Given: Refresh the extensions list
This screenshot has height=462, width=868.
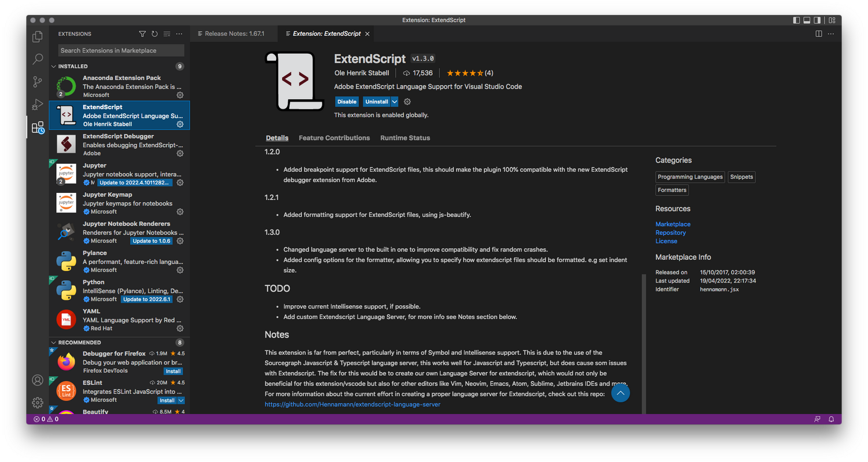Looking at the screenshot, I should pos(155,34).
